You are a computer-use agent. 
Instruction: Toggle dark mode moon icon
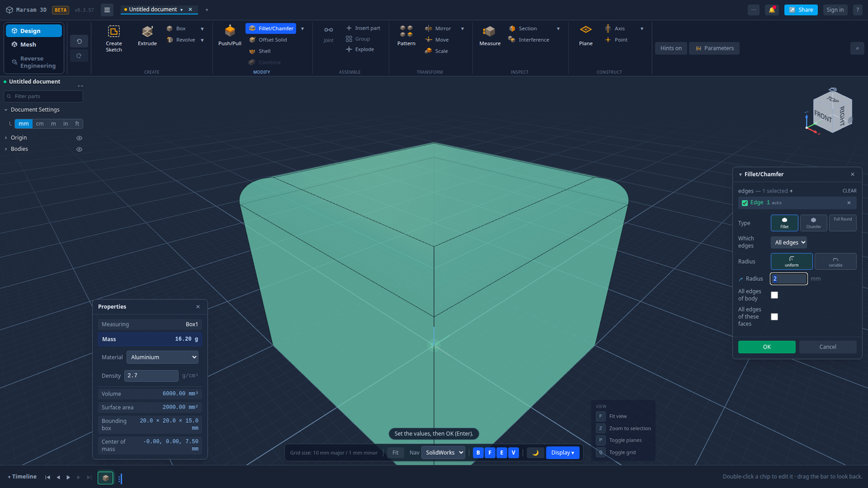pyautogui.click(x=535, y=452)
